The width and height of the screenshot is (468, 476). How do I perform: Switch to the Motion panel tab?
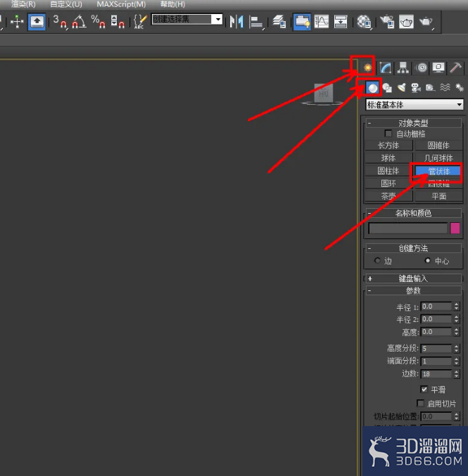point(421,67)
